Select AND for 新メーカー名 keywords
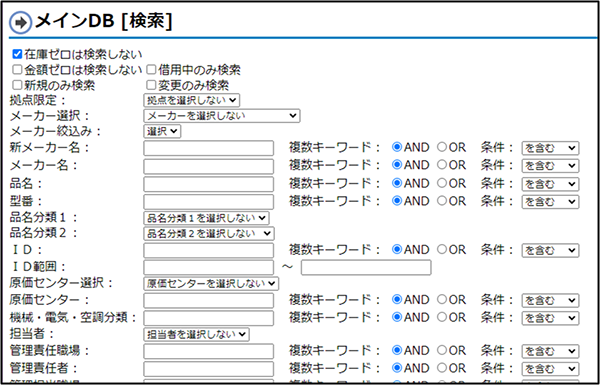 coord(397,147)
